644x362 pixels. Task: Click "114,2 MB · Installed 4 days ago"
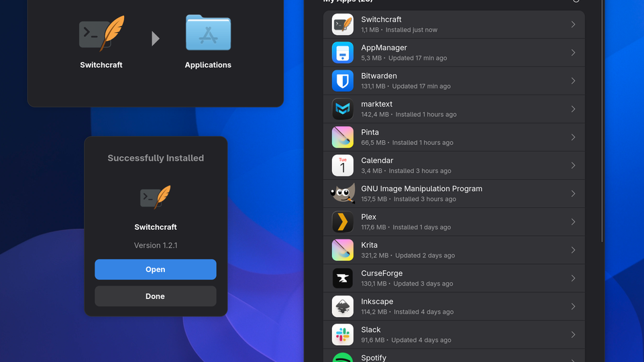coord(407,312)
